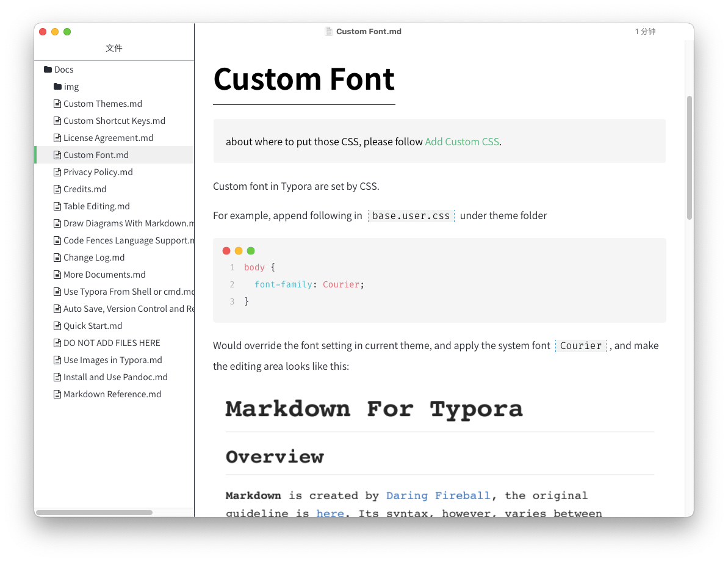The width and height of the screenshot is (728, 562).
Task: Click the file icon beside Code Fences Language Support
Action: tap(57, 240)
